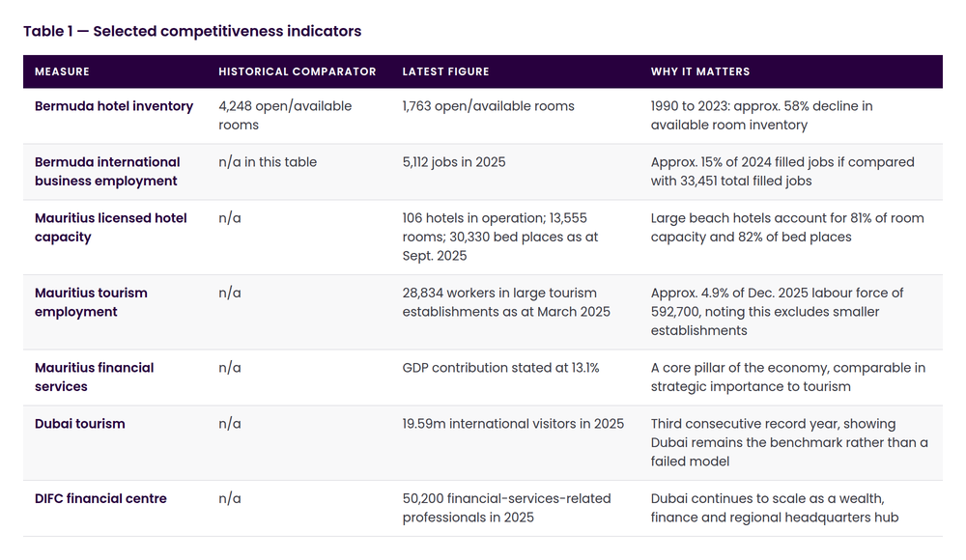This screenshot has width=966, height=560.
Task: Click the '19.59m international visitors in 2025' cell
Action: point(513,424)
